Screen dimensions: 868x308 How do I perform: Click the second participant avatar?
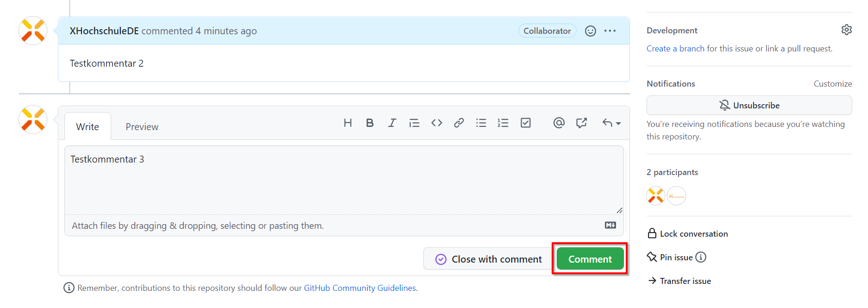click(x=677, y=195)
